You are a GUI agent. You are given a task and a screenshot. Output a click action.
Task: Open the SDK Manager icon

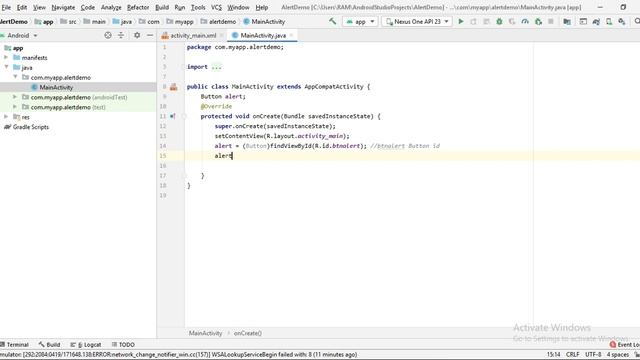click(x=622, y=22)
